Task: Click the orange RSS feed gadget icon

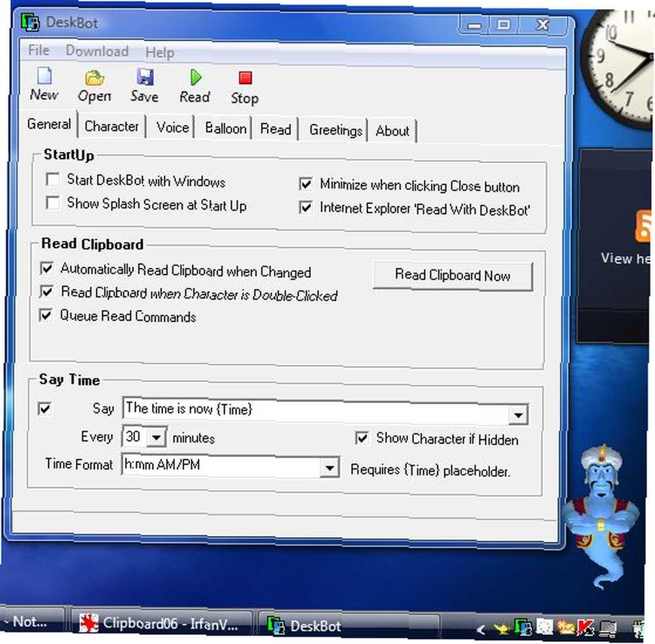Action: 643,226
